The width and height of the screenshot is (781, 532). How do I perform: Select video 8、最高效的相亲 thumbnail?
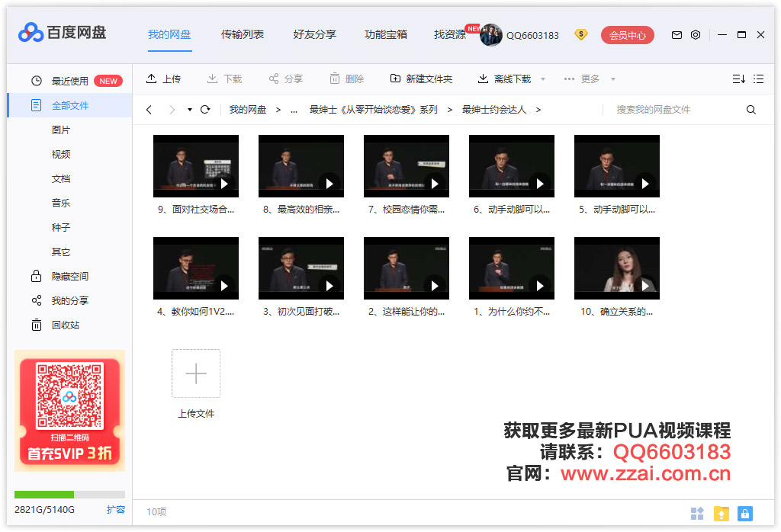click(x=301, y=165)
